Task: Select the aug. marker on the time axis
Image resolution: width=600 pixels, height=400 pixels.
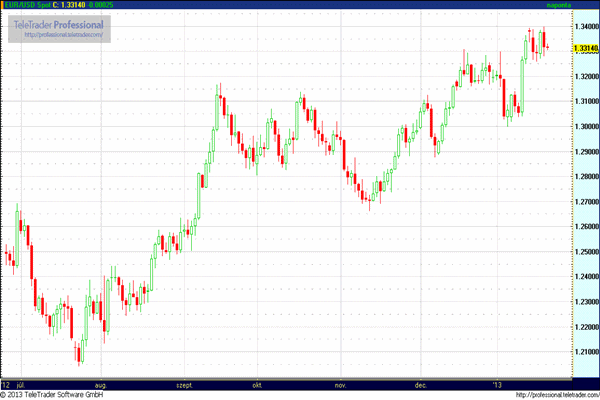Action: coord(100,384)
